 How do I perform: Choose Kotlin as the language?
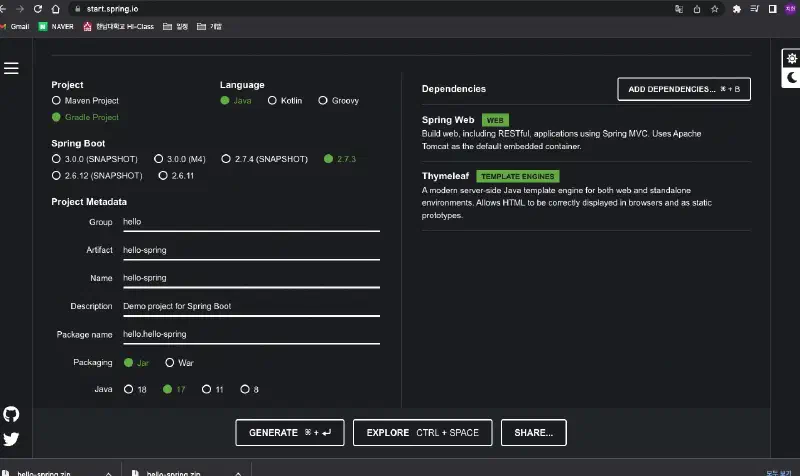273,101
